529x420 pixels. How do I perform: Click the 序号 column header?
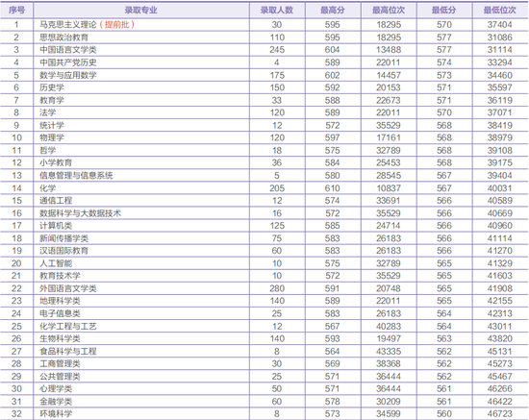[16, 11]
